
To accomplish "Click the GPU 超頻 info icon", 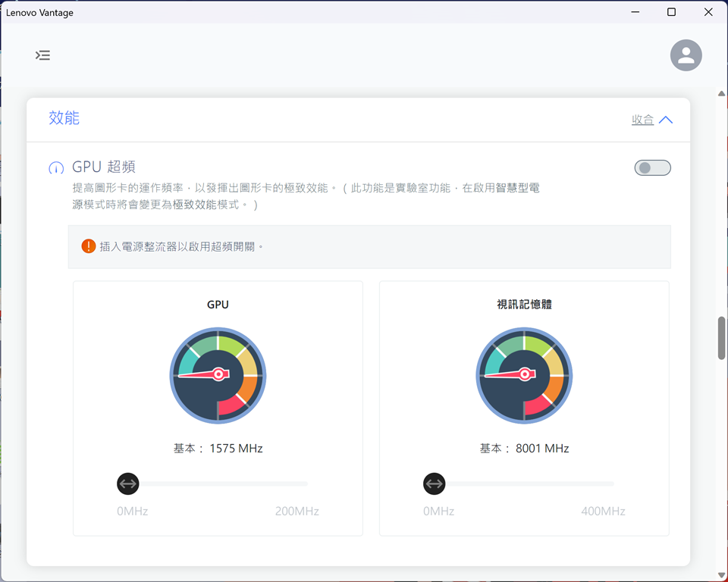I will tap(56, 168).
